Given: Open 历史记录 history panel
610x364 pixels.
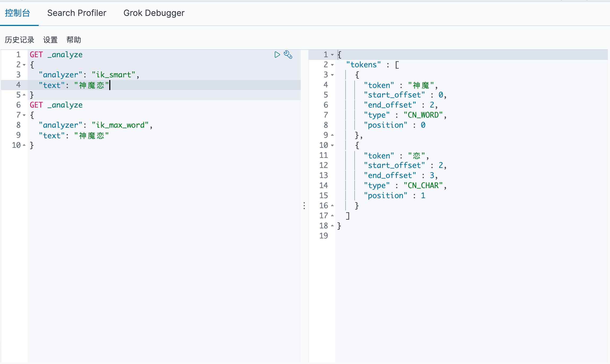Looking at the screenshot, I should 20,40.
